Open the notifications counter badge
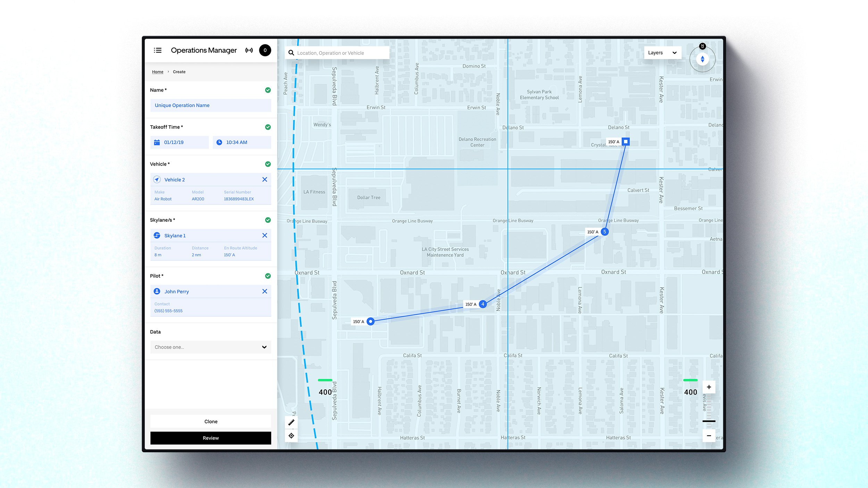The width and height of the screenshot is (868, 488). click(265, 50)
